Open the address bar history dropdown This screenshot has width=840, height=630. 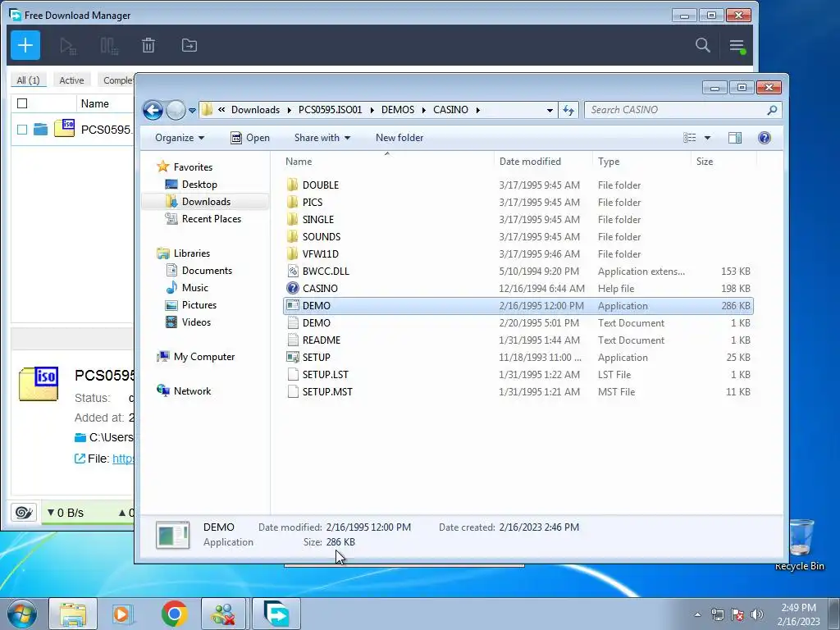pyautogui.click(x=550, y=111)
